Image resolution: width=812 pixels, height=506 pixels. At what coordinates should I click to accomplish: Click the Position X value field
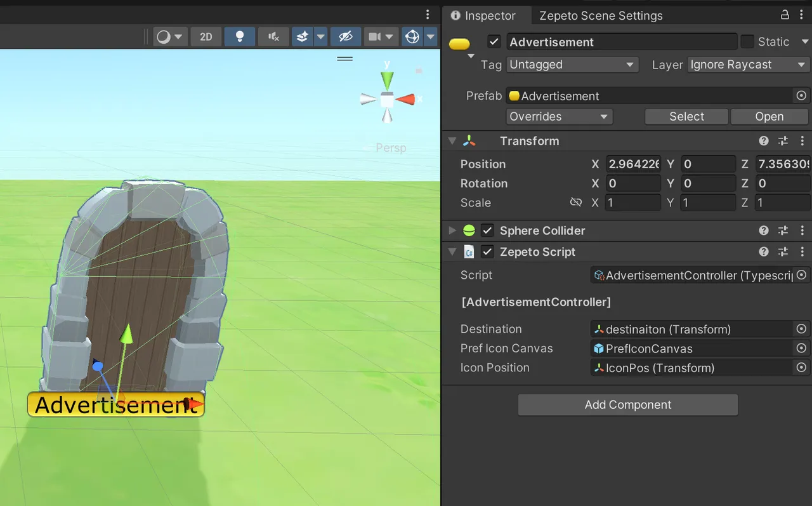click(633, 164)
